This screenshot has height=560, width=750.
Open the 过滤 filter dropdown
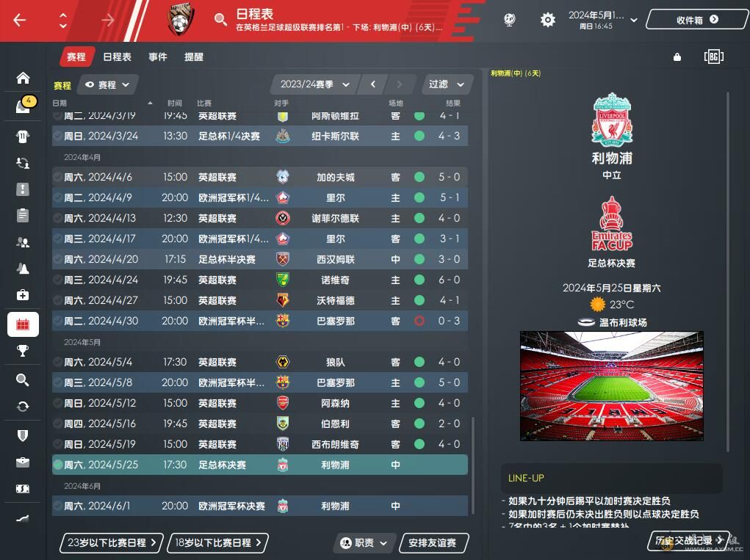(447, 84)
